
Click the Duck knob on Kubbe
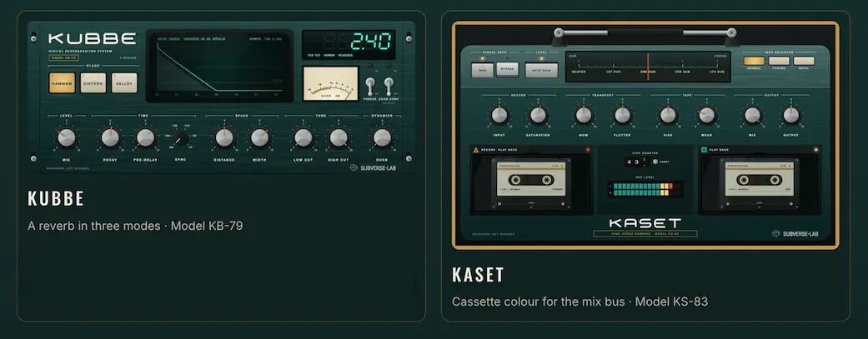tap(382, 137)
